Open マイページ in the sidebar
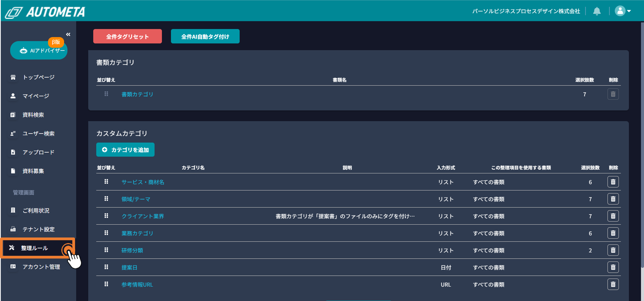Screen dimensions: 644x301 pos(36,96)
